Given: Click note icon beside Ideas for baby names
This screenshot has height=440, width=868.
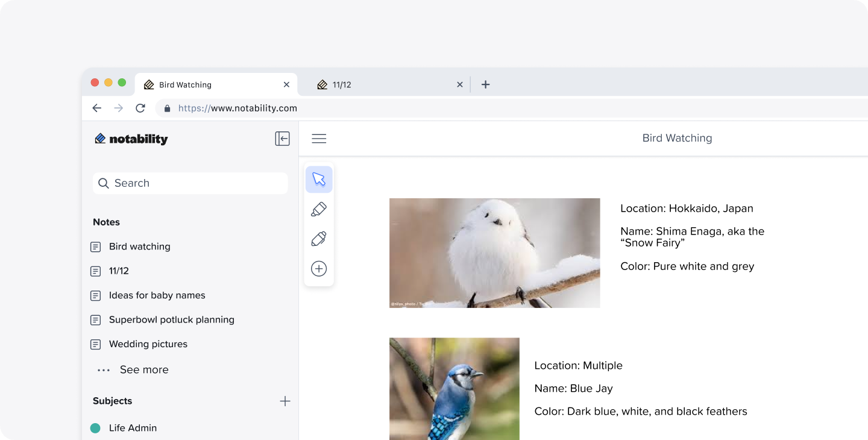Looking at the screenshot, I should [95, 295].
